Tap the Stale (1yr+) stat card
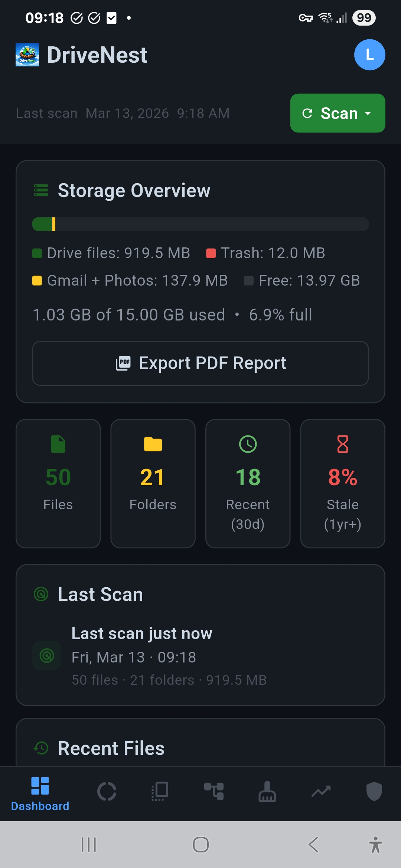Image resolution: width=401 pixels, height=868 pixels. 343,483
